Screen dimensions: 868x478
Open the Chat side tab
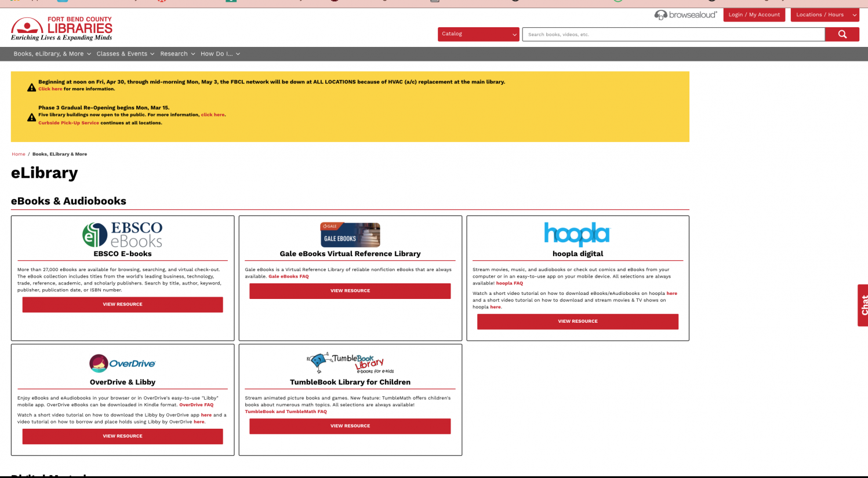click(x=863, y=305)
